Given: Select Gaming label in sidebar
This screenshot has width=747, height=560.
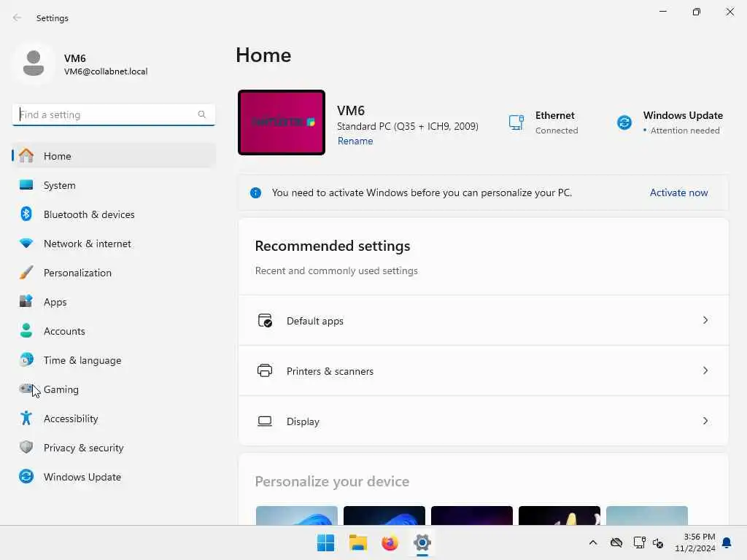Looking at the screenshot, I should tap(61, 389).
